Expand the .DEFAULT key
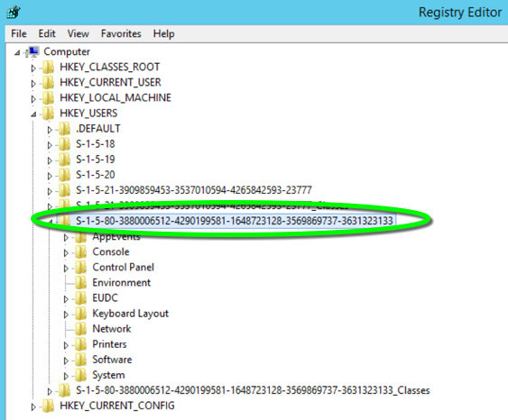This screenshot has width=508, height=420. tap(50, 130)
